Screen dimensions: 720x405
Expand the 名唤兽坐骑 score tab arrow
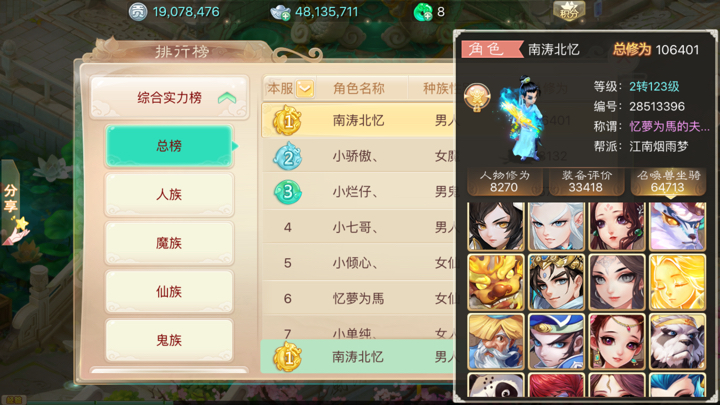[669, 198]
